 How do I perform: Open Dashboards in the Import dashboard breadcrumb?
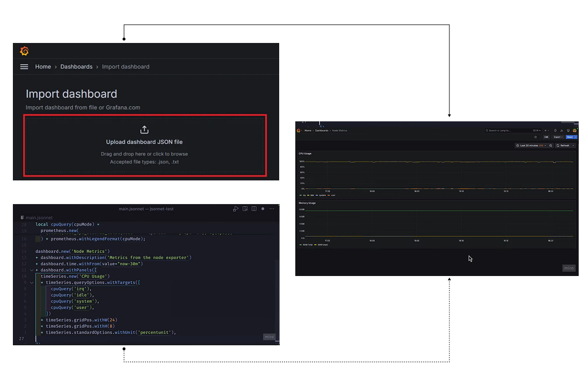point(76,67)
